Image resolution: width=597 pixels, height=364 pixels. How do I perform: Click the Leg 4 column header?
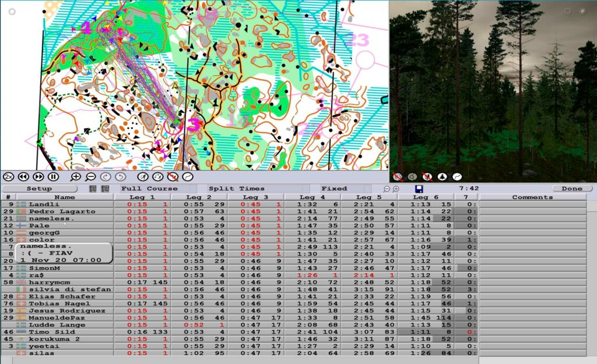point(312,197)
